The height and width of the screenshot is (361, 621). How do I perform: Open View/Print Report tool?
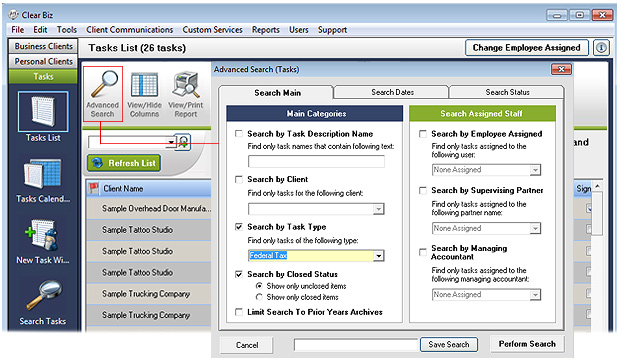coord(186,95)
